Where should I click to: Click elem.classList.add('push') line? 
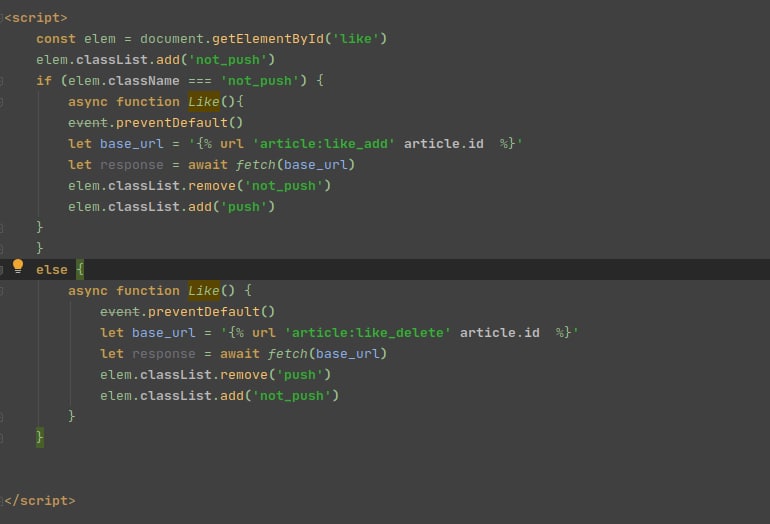pyautogui.click(x=171, y=207)
